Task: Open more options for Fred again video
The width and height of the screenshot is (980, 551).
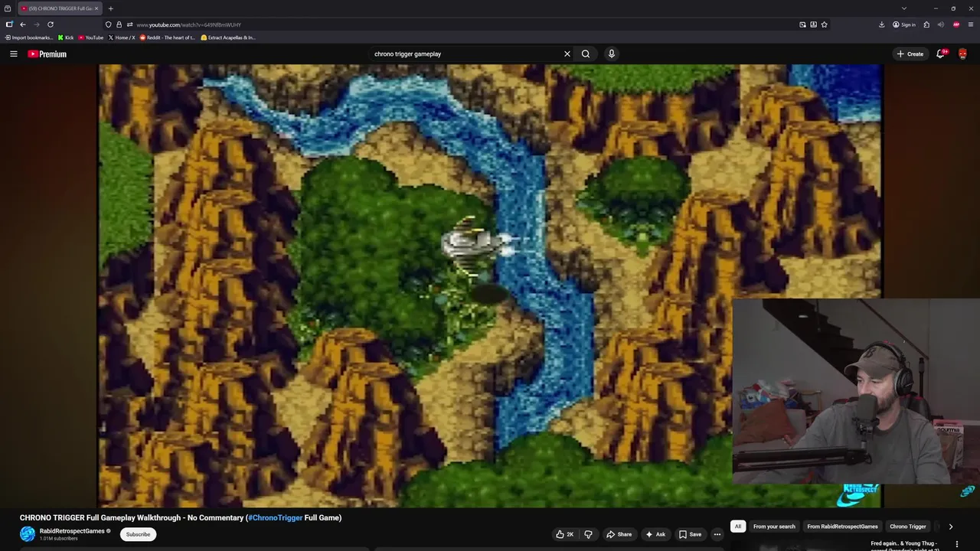Action: click(956, 544)
